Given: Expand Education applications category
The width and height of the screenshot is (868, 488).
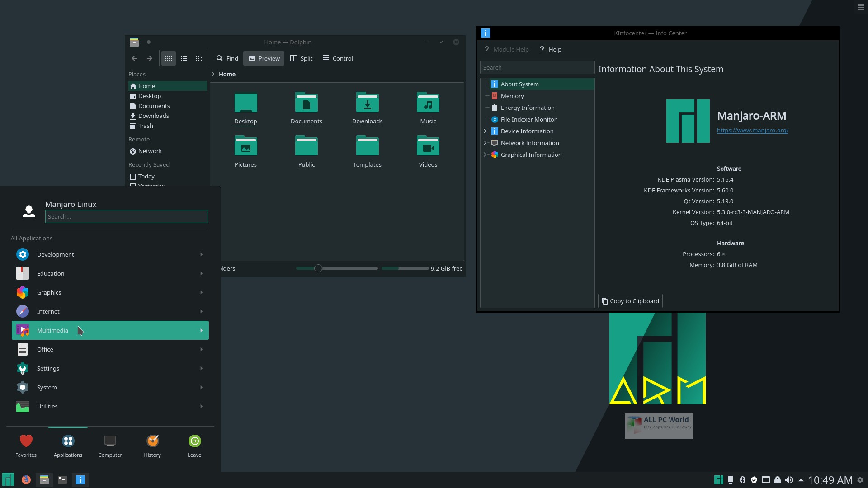Looking at the screenshot, I should tap(110, 273).
